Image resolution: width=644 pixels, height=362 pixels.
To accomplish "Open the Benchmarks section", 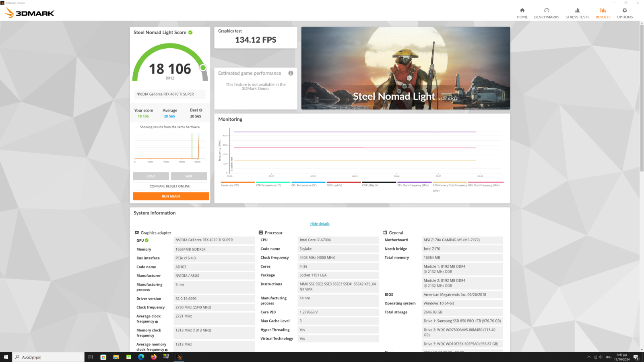I will click(546, 13).
